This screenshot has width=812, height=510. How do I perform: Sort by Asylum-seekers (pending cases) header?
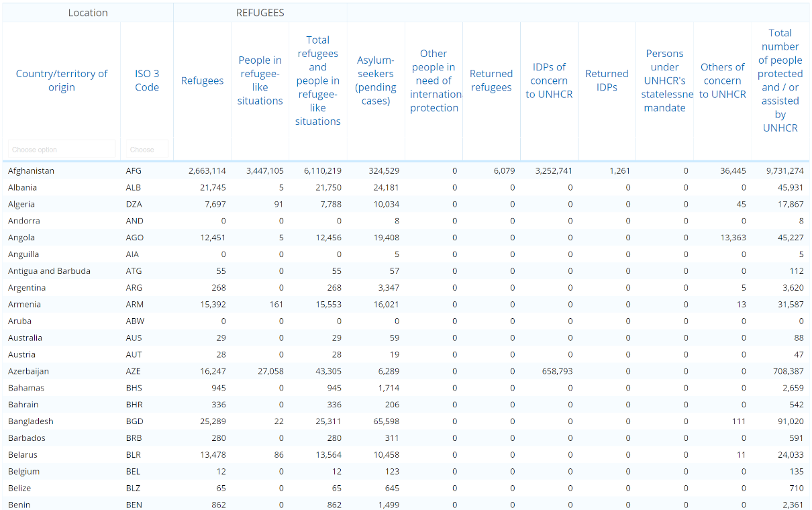[x=375, y=81]
